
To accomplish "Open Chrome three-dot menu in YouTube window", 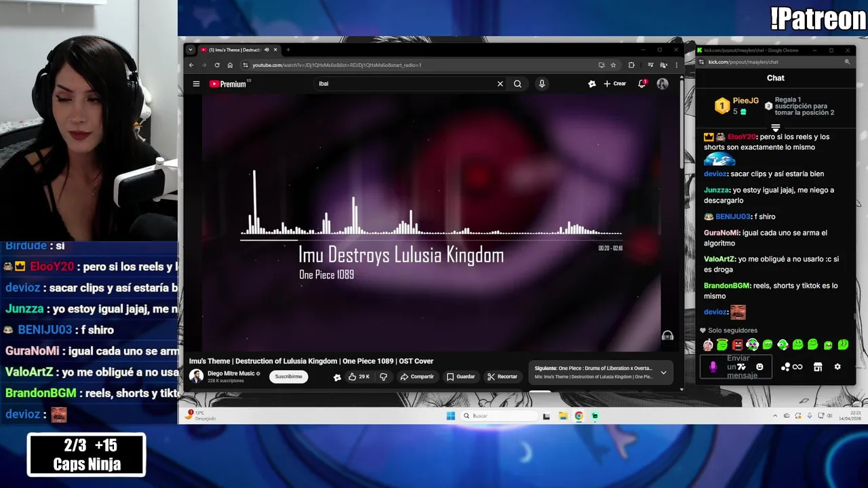I will point(676,65).
